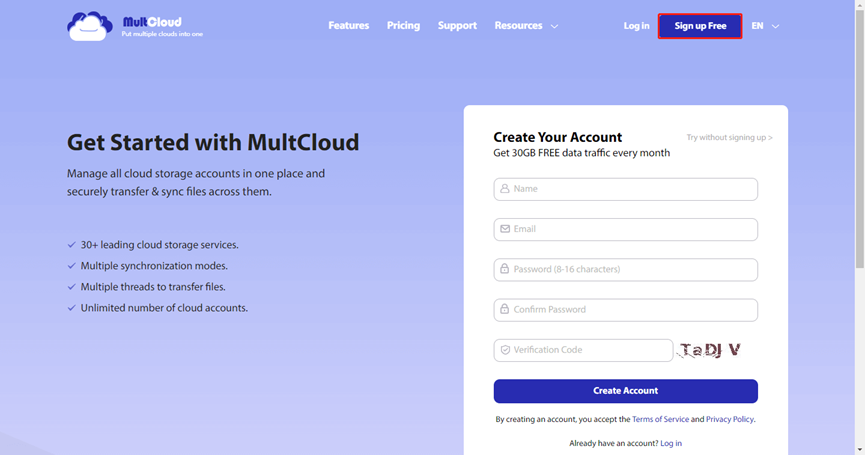Click the lock icon in Password field
Screen dimensions: 865x455
505,270
